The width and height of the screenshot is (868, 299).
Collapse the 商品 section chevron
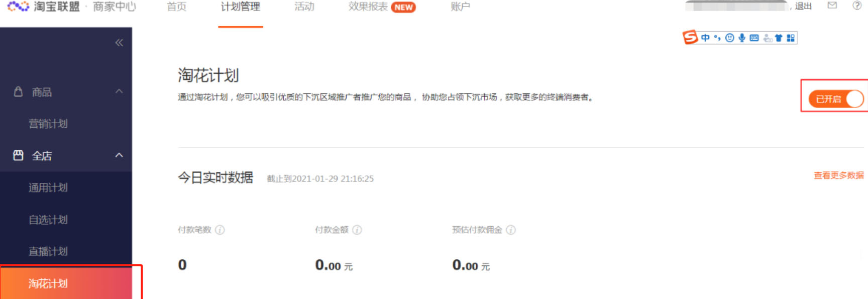119,91
